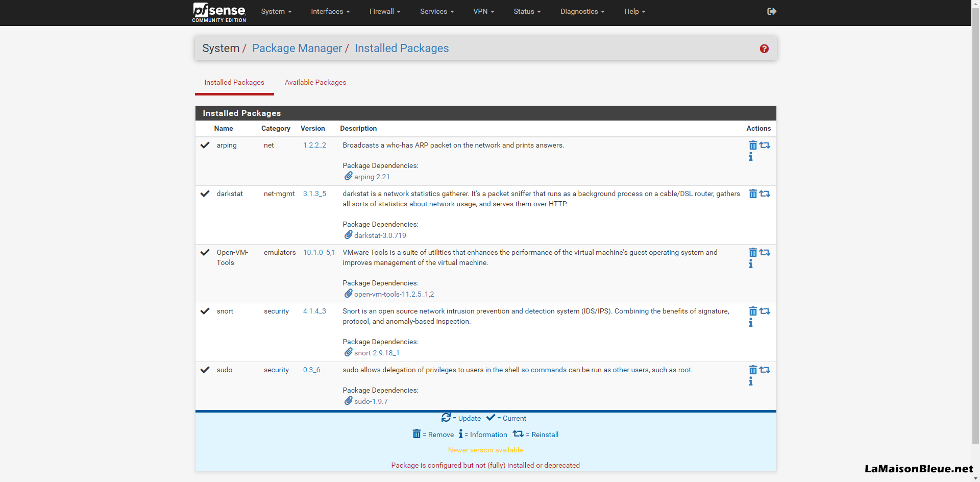
Task: Open the Status dropdown menu
Action: (527, 11)
